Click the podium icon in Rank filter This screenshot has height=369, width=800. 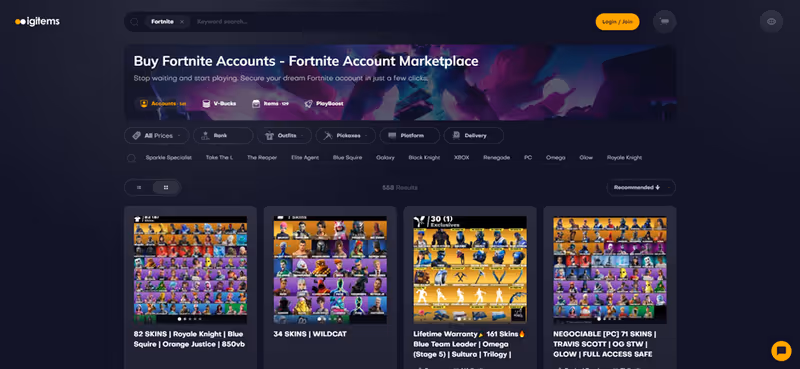click(x=205, y=136)
